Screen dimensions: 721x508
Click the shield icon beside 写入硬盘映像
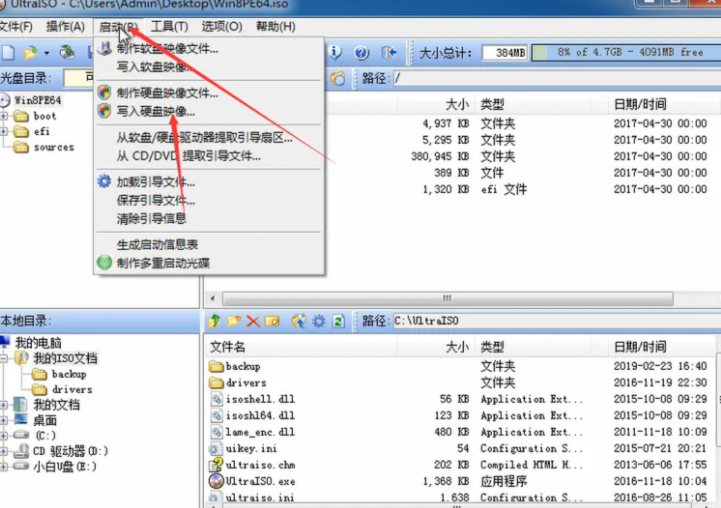point(105,111)
